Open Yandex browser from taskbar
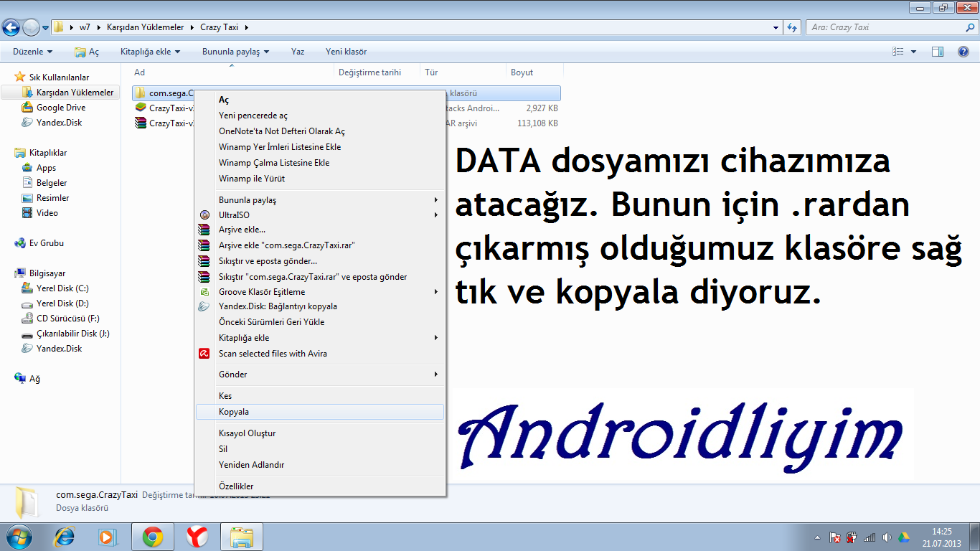This screenshot has height=551, width=980. [197, 537]
